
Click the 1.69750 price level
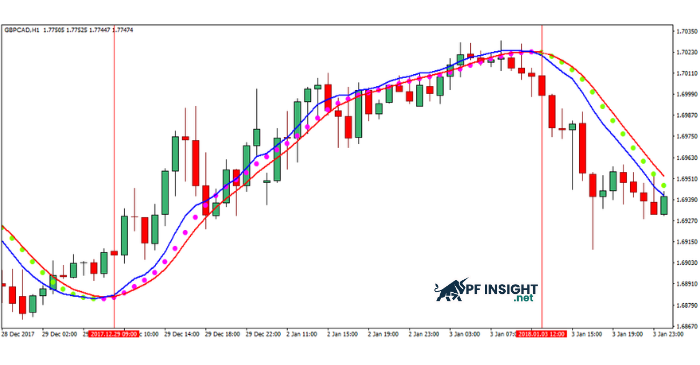click(687, 137)
